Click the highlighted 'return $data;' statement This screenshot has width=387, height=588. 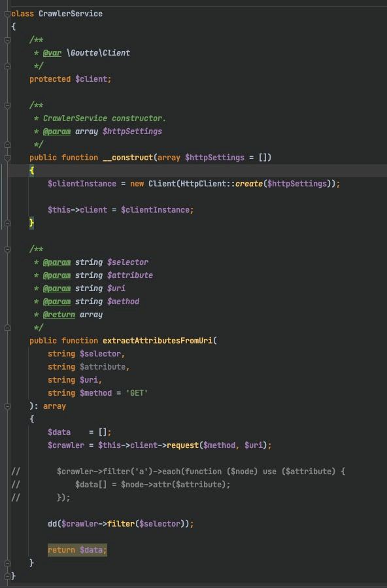pos(77,550)
